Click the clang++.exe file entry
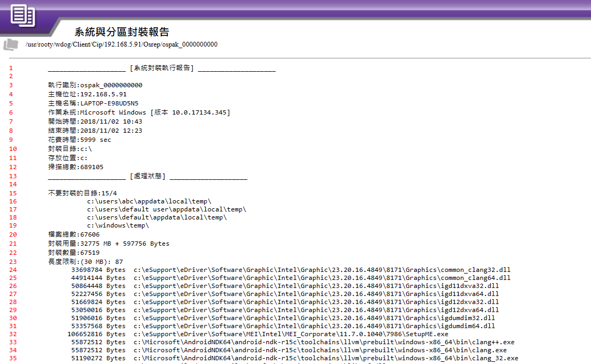 tap(324, 342)
